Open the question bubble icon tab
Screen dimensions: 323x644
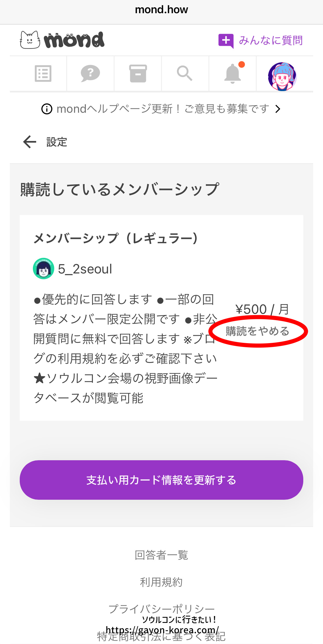coord(90,74)
